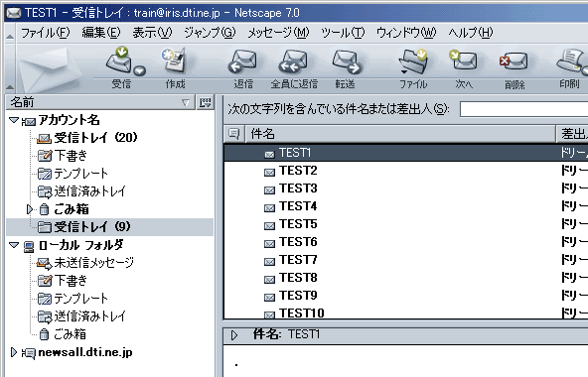Open the メッセージ(M) menu
The height and width of the screenshot is (377, 588).
click(x=279, y=33)
